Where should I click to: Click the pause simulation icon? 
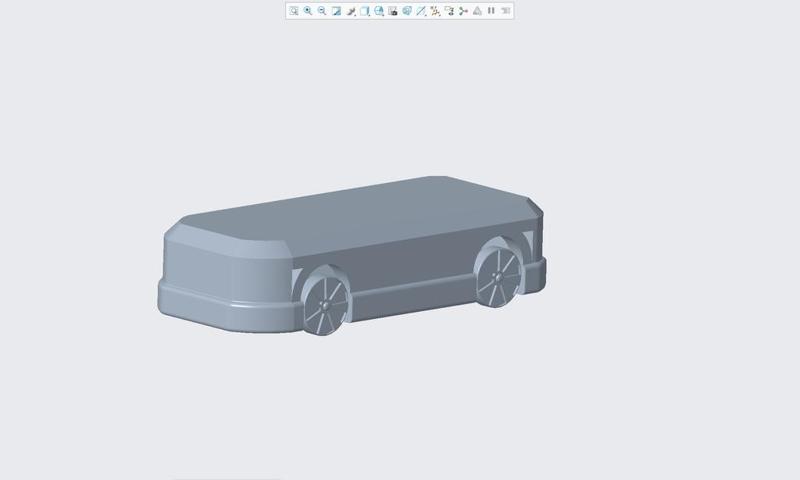(x=491, y=11)
